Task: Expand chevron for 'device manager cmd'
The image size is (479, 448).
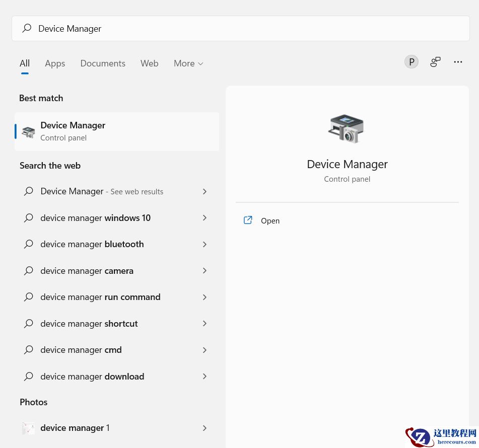Action: pos(204,350)
